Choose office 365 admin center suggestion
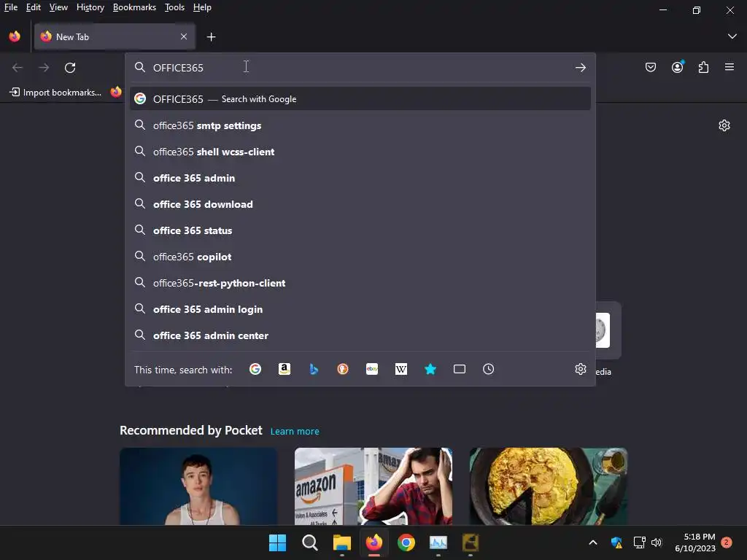Image resolution: width=747 pixels, height=560 pixels. coord(360,335)
